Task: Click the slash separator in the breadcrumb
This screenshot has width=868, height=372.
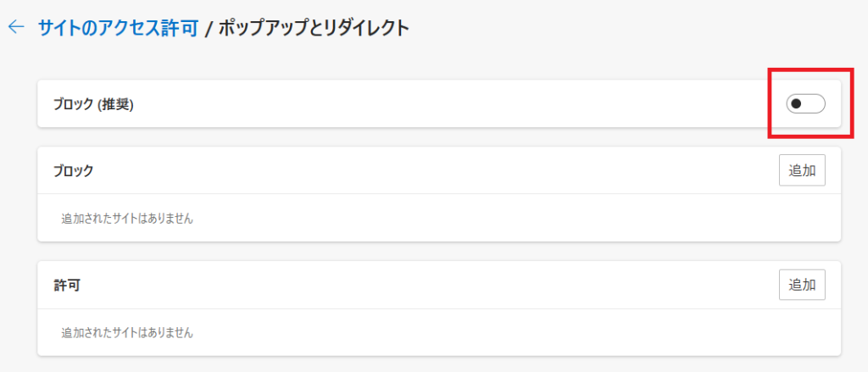Action: point(208,30)
